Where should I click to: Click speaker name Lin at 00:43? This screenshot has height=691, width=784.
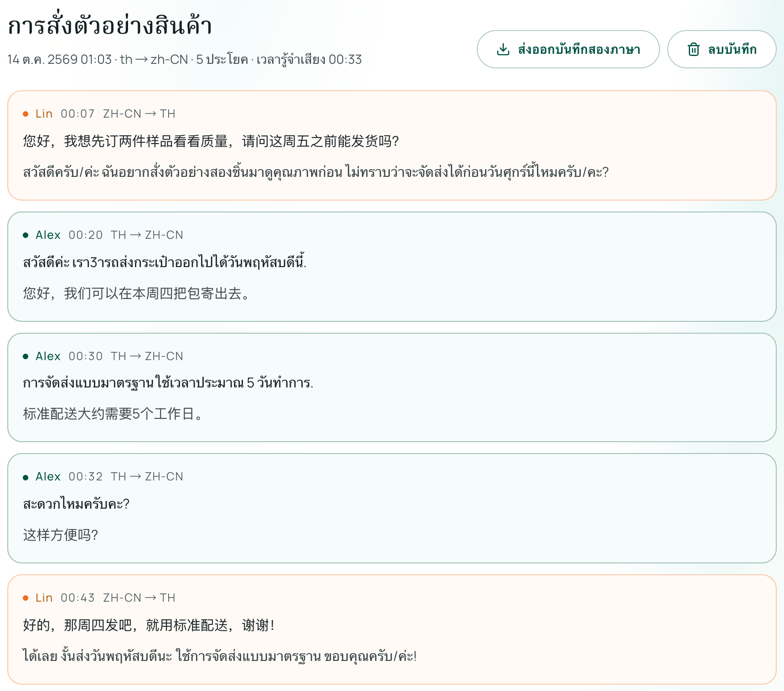click(x=44, y=598)
